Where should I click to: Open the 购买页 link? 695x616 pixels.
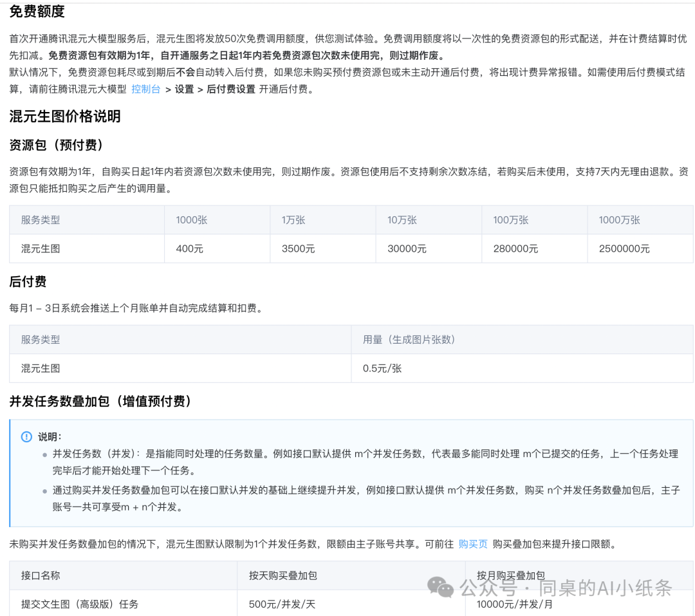tap(473, 544)
